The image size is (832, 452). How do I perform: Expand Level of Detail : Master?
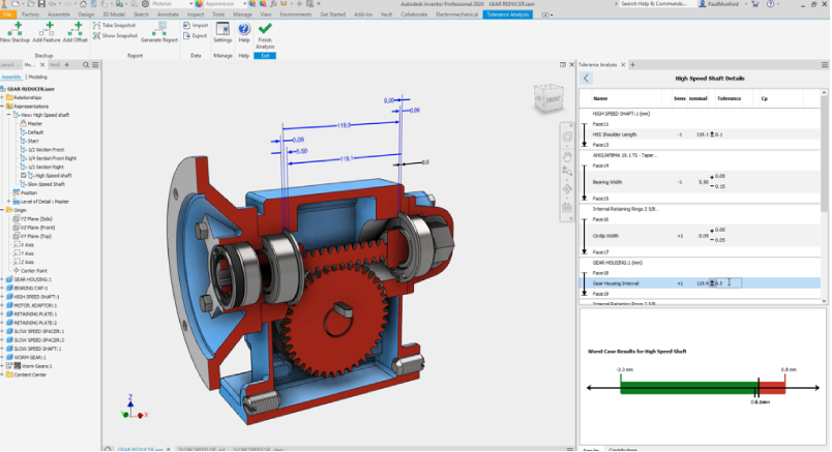pyautogui.click(x=8, y=202)
